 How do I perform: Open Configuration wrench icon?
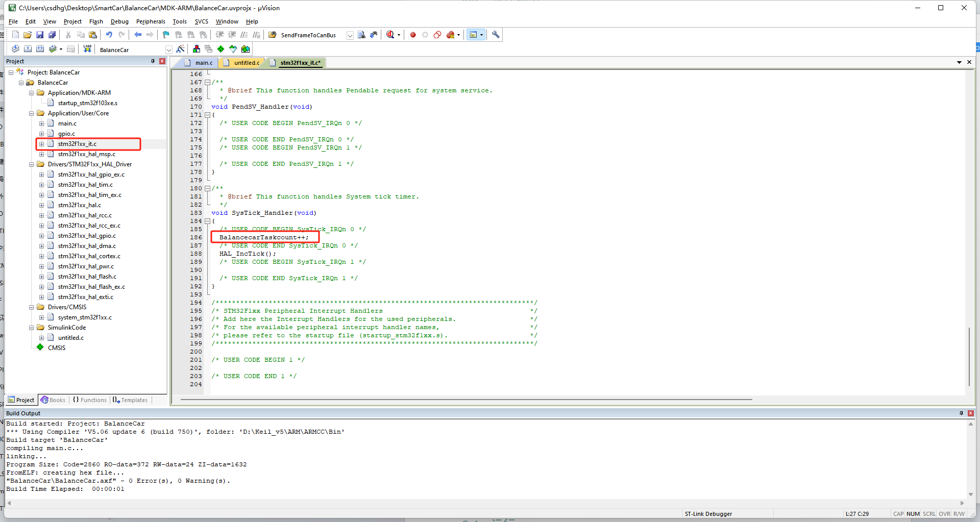click(x=496, y=35)
